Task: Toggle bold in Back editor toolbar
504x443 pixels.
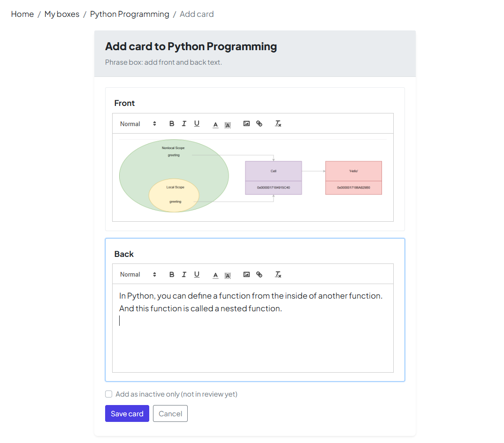Action: coord(172,275)
